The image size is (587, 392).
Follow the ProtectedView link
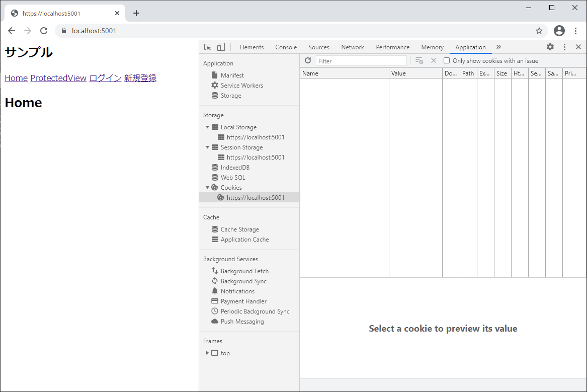click(x=58, y=78)
